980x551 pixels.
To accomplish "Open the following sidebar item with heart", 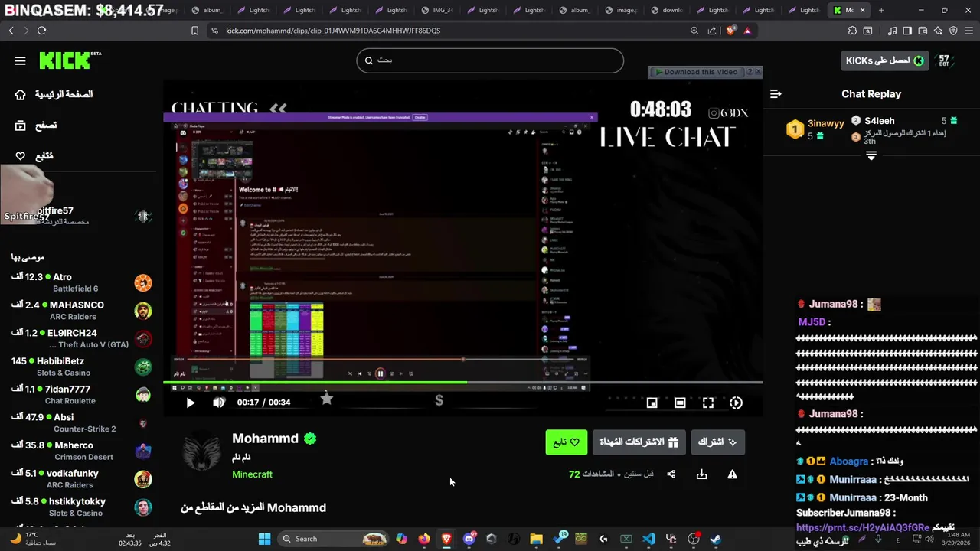I will click(x=34, y=155).
